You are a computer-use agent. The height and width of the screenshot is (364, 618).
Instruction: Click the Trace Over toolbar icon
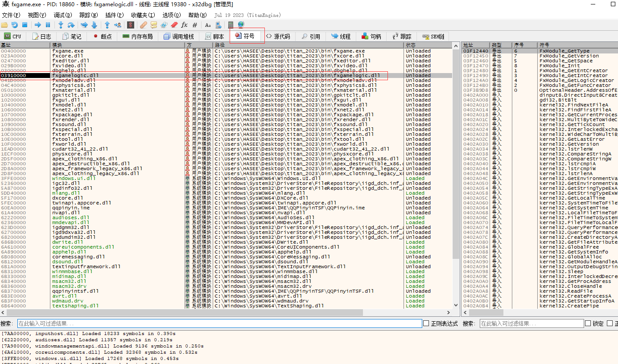[94, 25]
